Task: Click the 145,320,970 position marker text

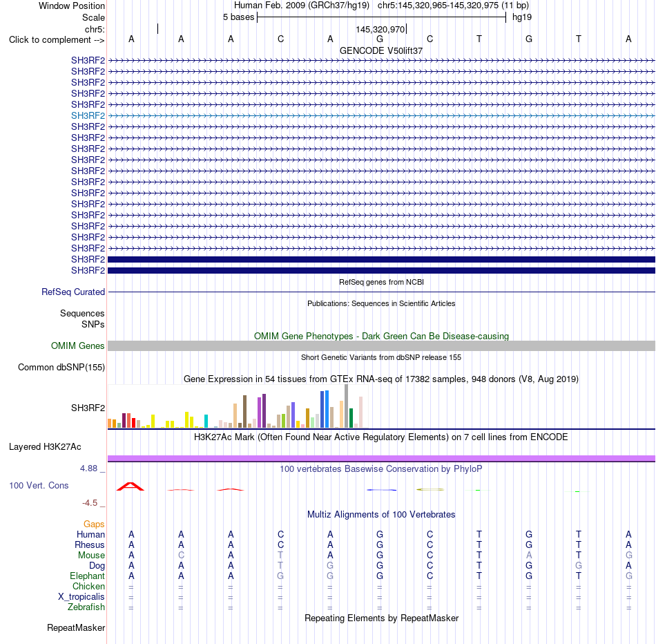Action: pyautogui.click(x=380, y=29)
